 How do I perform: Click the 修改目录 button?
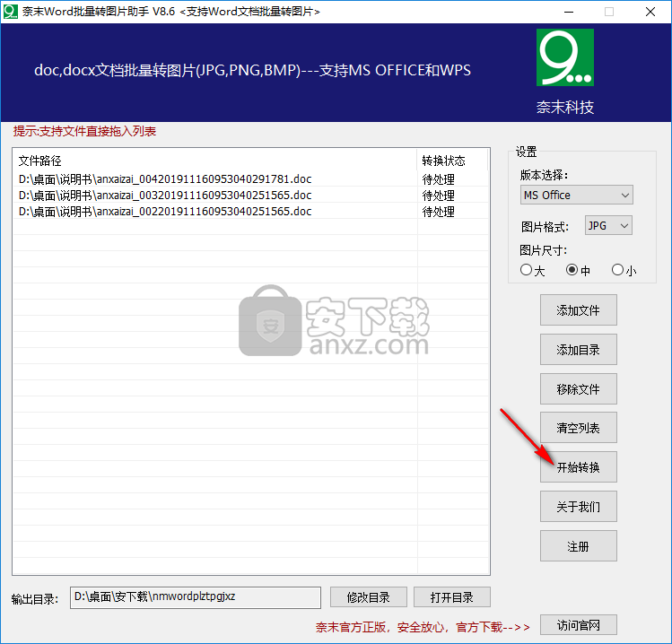tap(368, 596)
